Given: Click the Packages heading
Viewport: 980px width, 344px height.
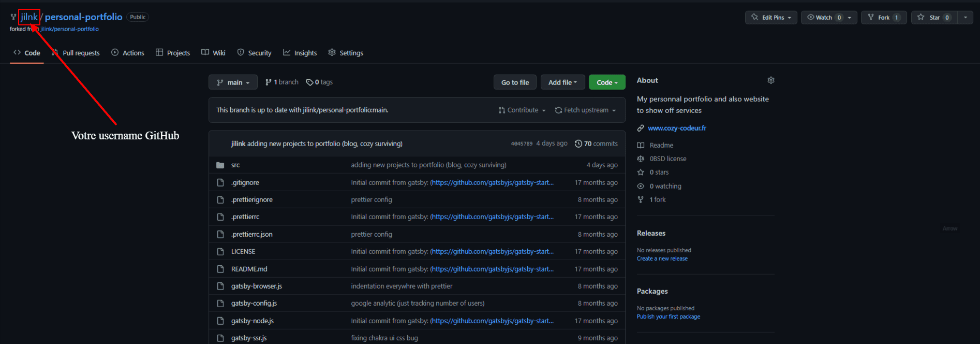Looking at the screenshot, I should [x=652, y=291].
